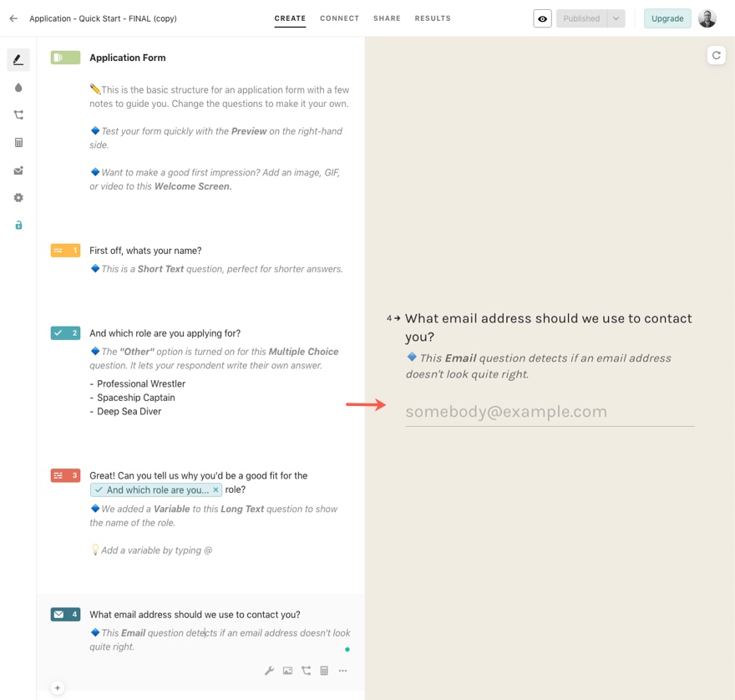Screen dimensions: 735x700
Task: Open the Design drop icon in sidebar
Action: point(18,88)
